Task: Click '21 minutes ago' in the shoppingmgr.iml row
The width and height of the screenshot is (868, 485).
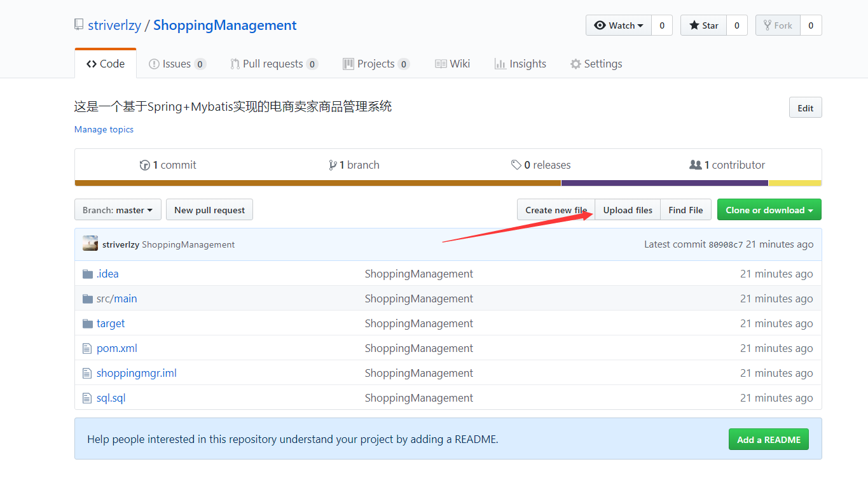Action: click(776, 373)
